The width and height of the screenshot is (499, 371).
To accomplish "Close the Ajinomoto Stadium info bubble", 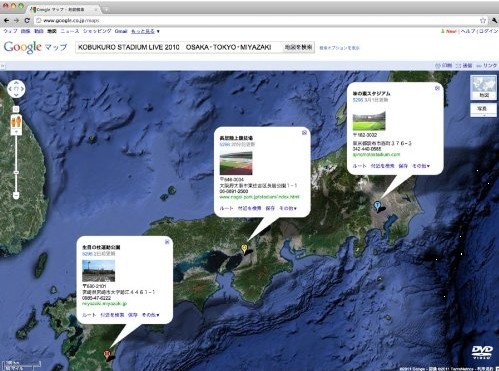I will pyautogui.click(x=437, y=88).
